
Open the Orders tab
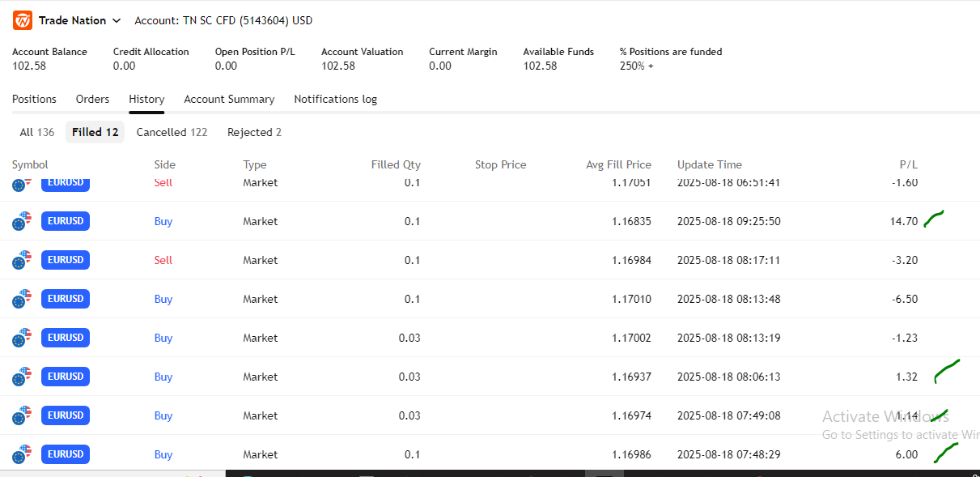coord(92,99)
